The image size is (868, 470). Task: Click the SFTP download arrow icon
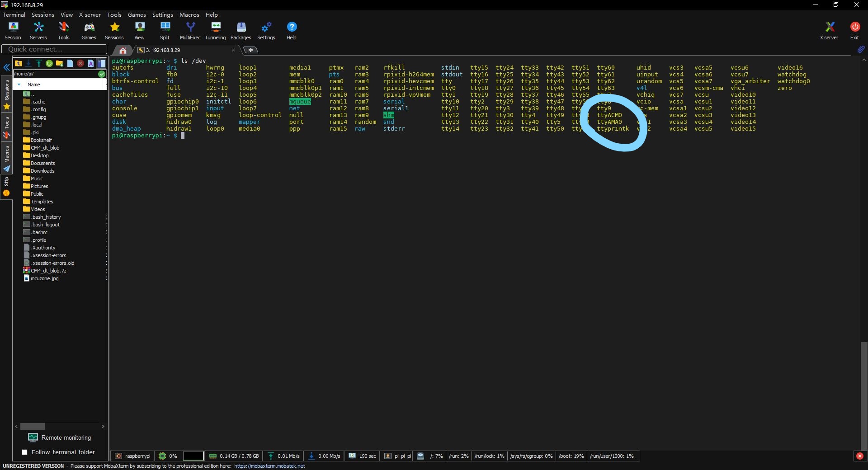(28, 63)
